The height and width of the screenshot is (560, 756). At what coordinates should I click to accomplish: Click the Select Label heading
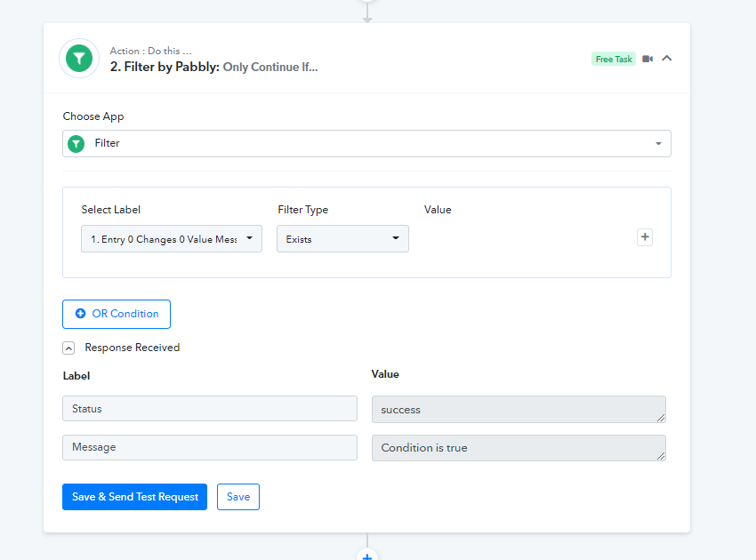point(111,210)
